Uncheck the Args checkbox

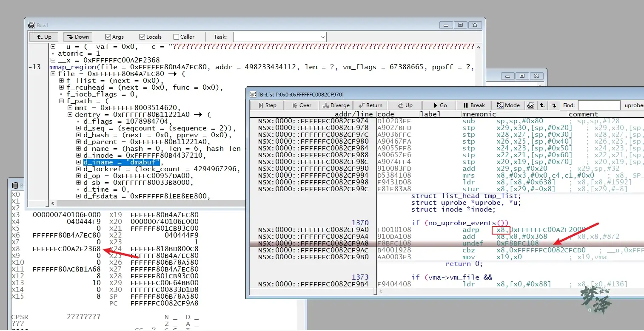108,37
